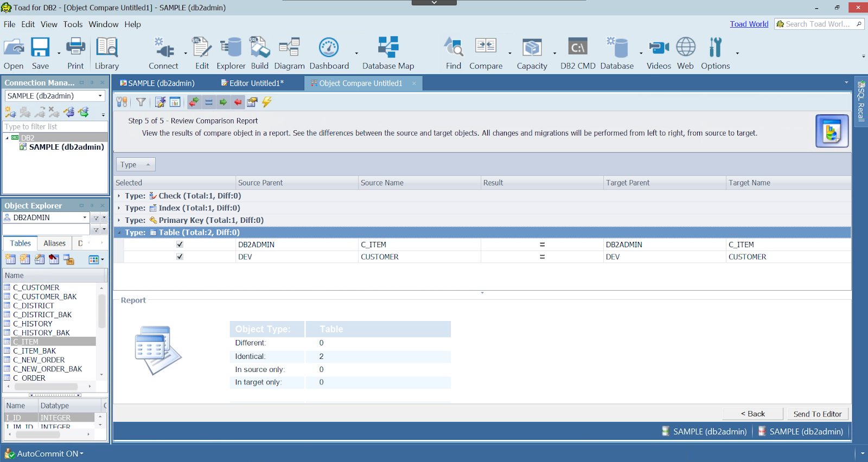Viewport: 868px width, 462px height.
Task: Uncheck the C_ITEM row checkbox
Action: (180, 245)
